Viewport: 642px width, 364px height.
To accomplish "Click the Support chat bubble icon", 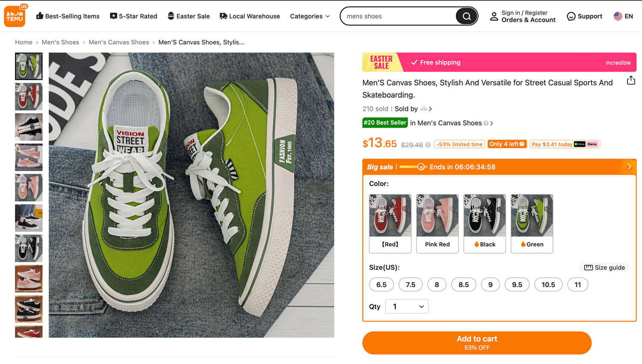I will click(571, 16).
